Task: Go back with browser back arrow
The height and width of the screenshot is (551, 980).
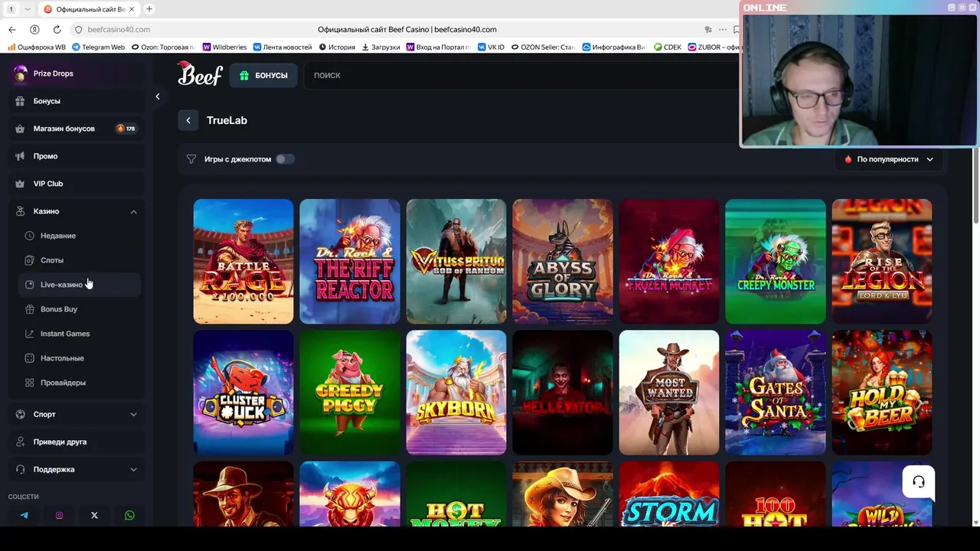Action: coord(11,29)
